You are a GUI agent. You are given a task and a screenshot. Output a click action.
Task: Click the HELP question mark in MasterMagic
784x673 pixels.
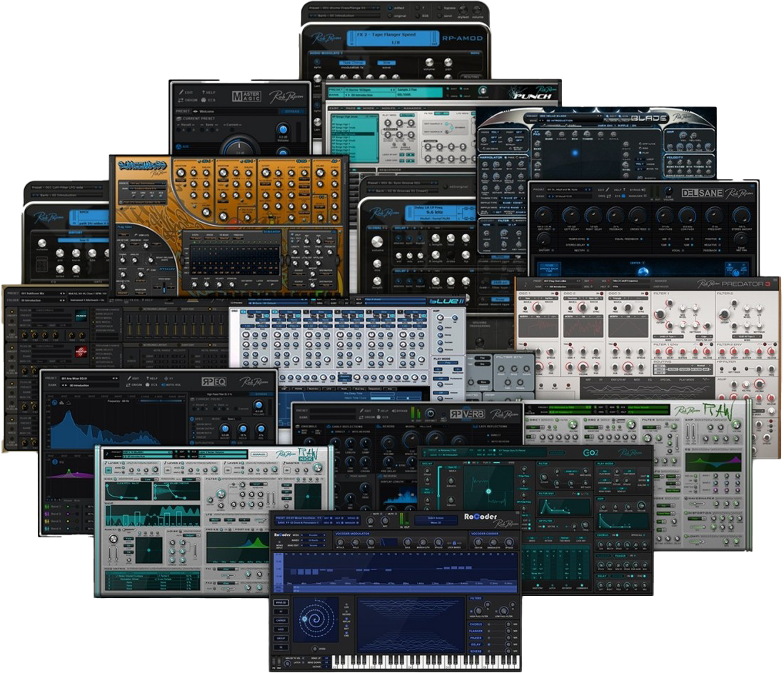pyautogui.click(x=203, y=93)
